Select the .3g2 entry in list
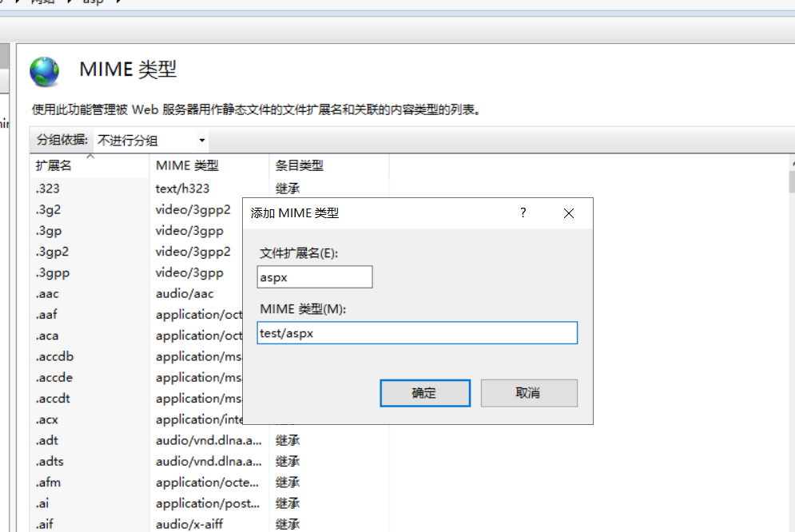The width and height of the screenshot is (795, 532). (x=47, y=210)
